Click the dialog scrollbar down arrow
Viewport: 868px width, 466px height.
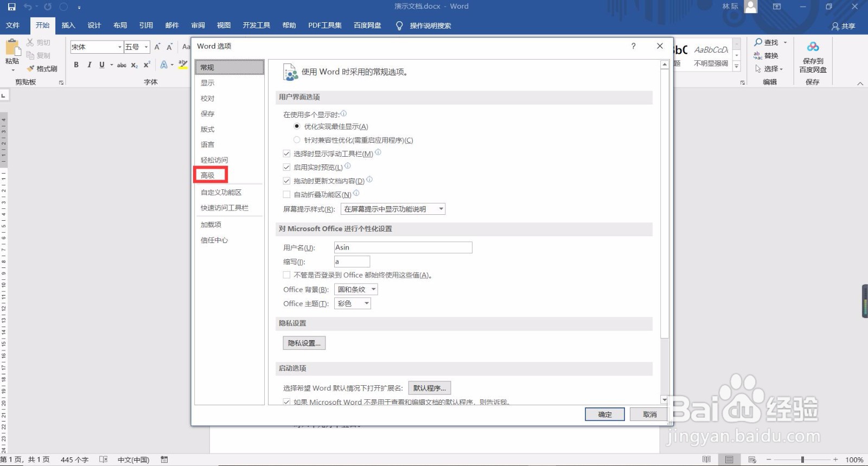[x=665, y=399]
